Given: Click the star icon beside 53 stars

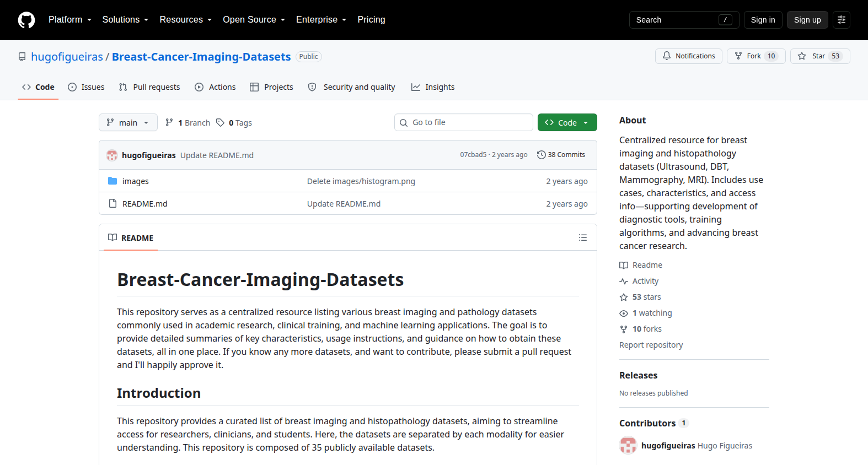Looking at the screenshot, I should click(624, 297).
